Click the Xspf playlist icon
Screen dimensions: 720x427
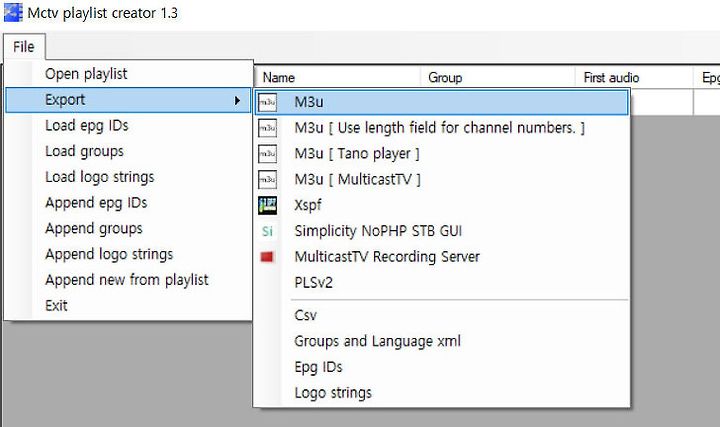point(267,205)
